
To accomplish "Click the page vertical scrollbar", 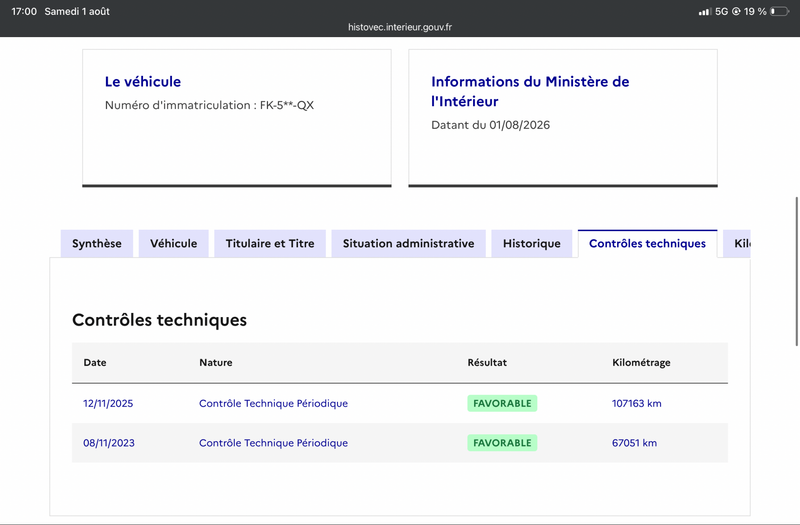I will click(796, 271).
